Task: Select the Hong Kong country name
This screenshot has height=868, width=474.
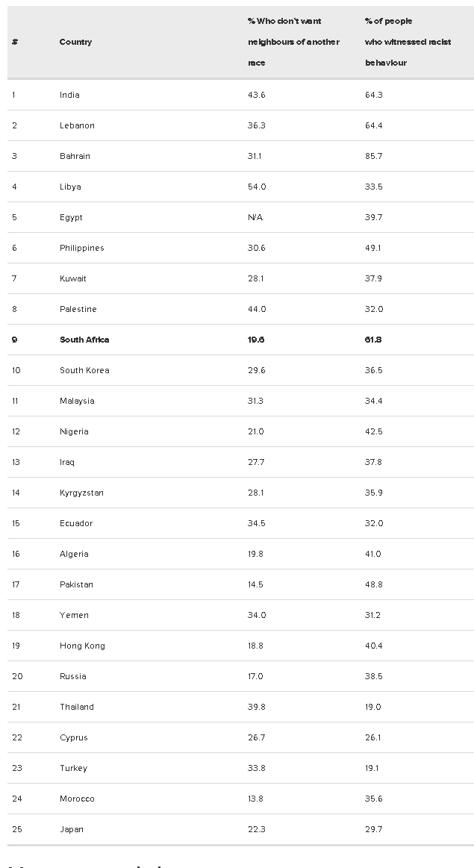Action: point(83,646)
